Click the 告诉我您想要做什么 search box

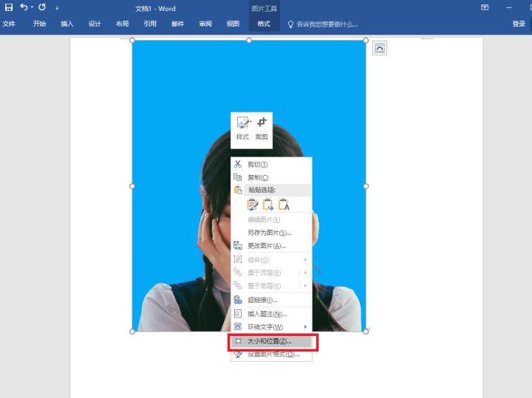click(x=323, y=24)
